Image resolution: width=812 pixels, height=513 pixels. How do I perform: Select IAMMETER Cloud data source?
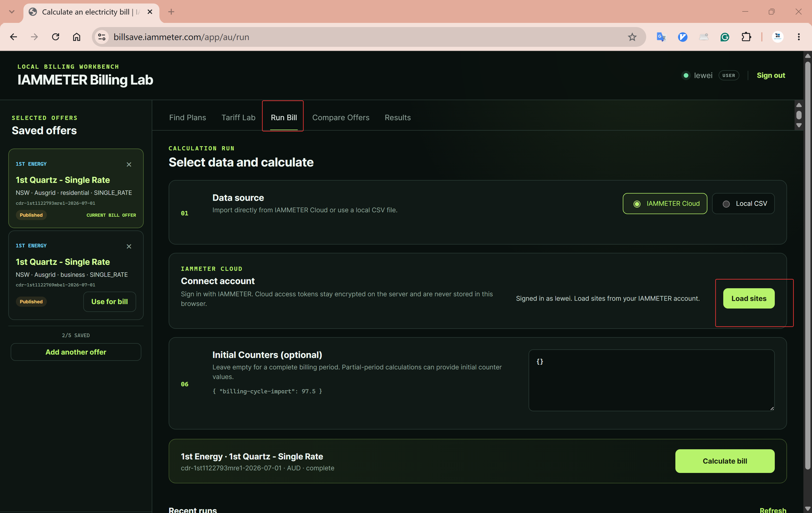point(665,204)
